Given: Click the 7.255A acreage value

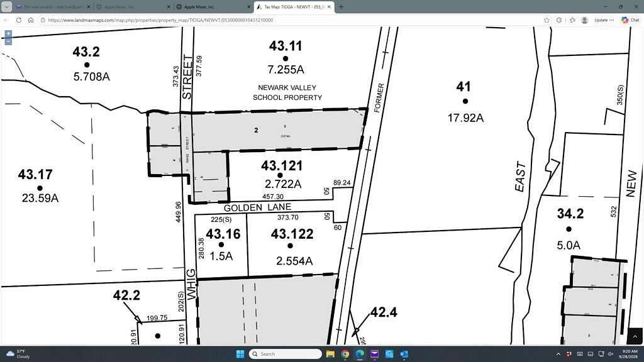Looking at the screenshot, I should 286,70.
